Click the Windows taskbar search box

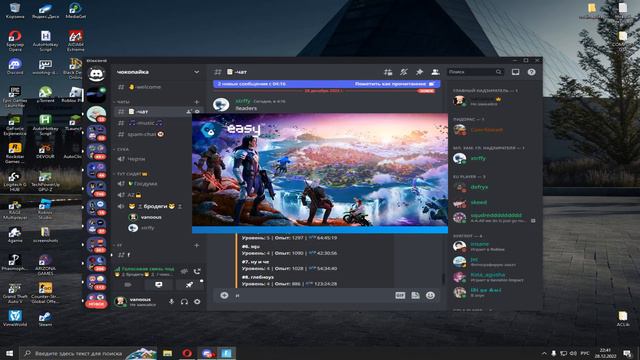click(88, 353)
